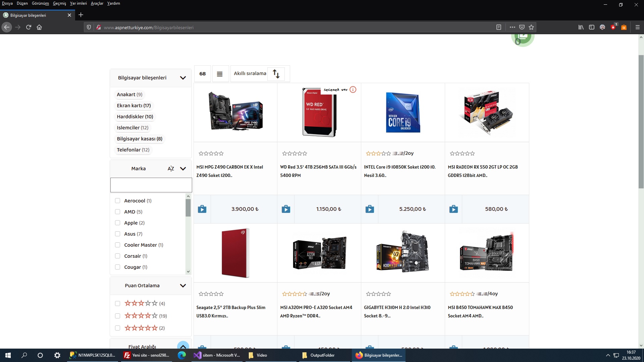Viewport: 644px width, 362px height.
Task: Check the Aerocool brand checkbox
Action: [117, 201]
